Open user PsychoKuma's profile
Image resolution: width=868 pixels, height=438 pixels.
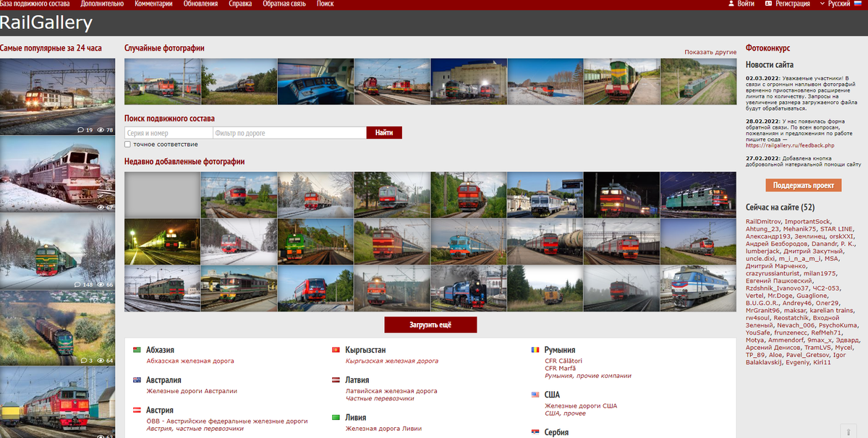click(x=838, y=326)
